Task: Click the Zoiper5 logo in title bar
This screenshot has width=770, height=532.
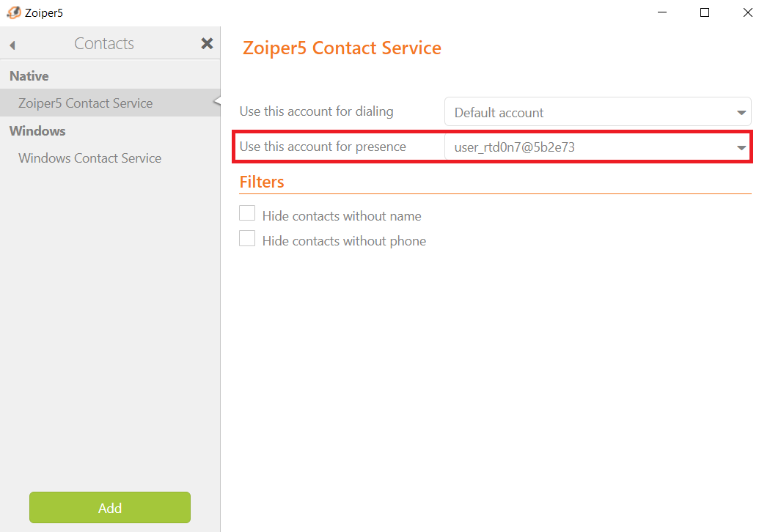Action: [14, 12]
